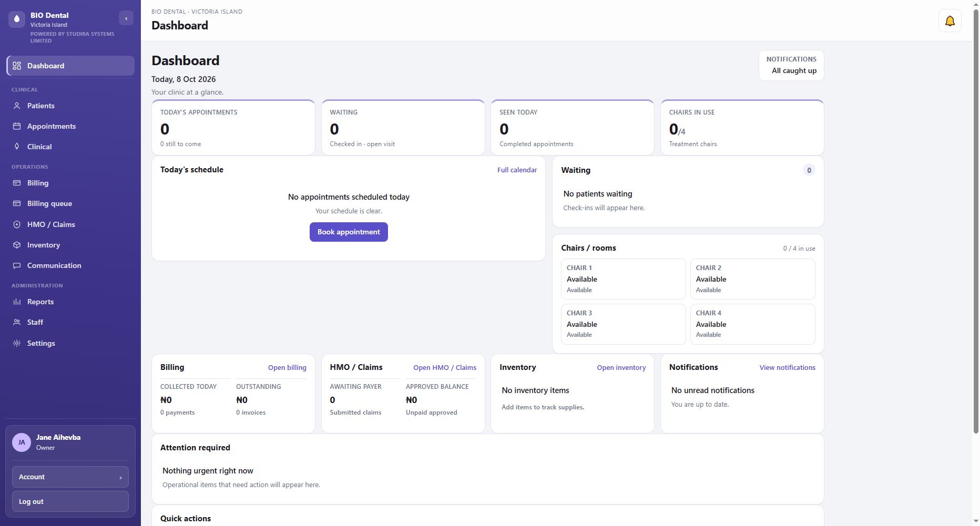Select the Chair 3 card
The height and width of the screenshot is (526, 980).
[624, 324]
